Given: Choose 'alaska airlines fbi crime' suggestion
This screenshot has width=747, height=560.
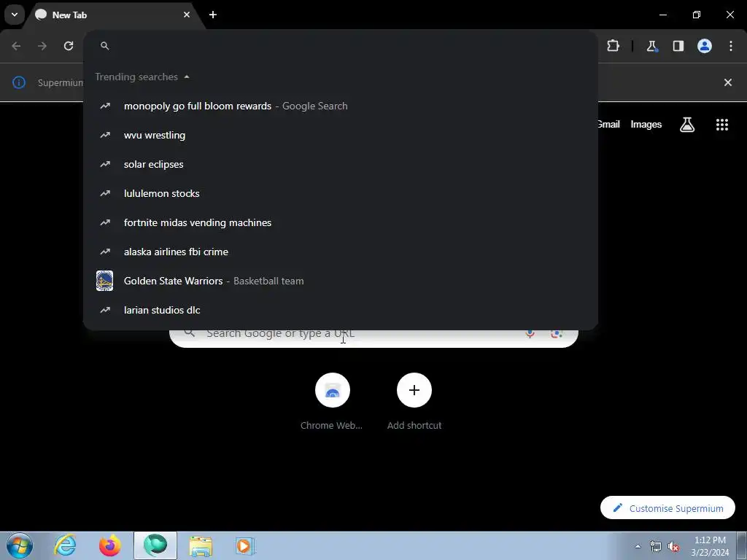Looking at the screenshot, I should [341, 252].
